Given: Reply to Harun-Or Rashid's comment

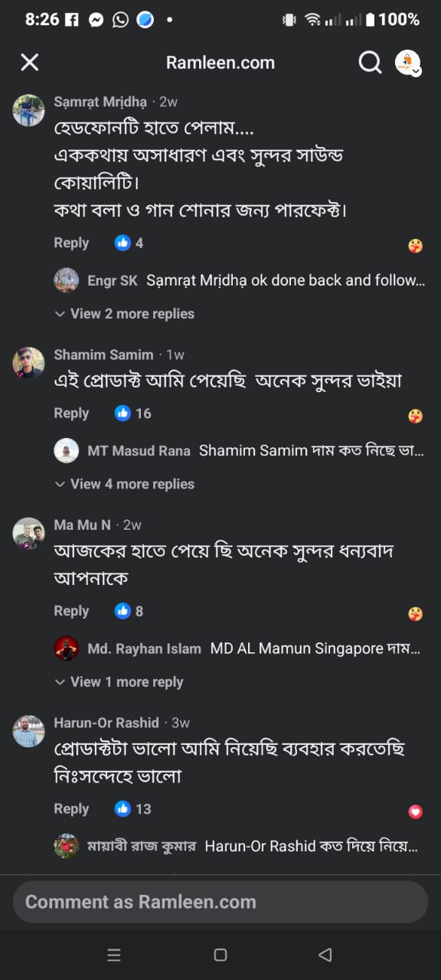Looking at the screenshot, I should [70, 808].
